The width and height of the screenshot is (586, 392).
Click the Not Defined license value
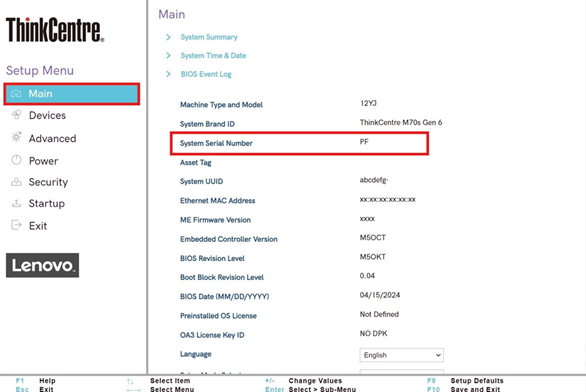tap(379, 315)
